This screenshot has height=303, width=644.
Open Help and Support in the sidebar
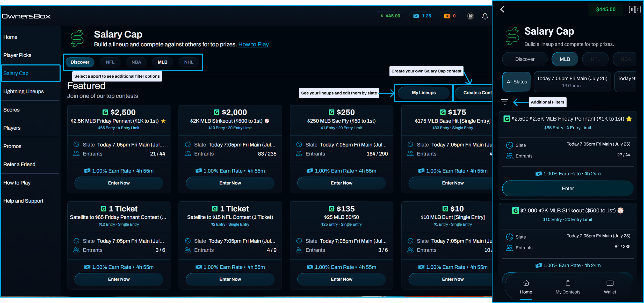(x=23, y=201)
